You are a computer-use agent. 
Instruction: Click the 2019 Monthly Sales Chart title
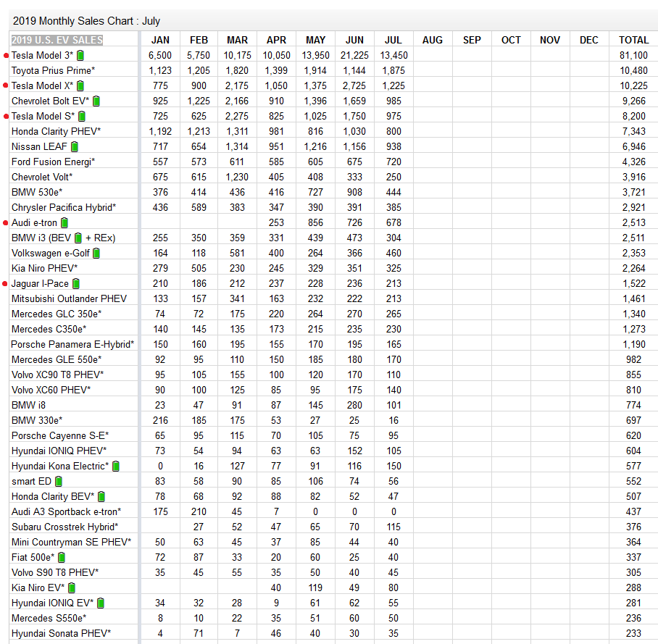pos(86,21)
